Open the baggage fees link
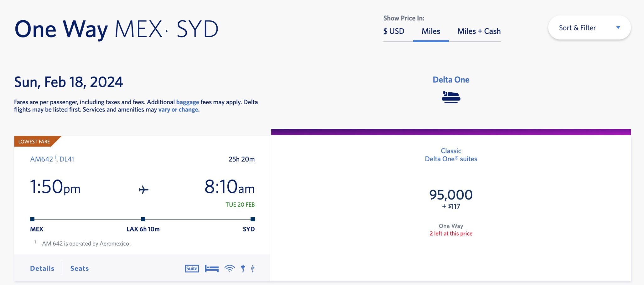The height and width of the screenshot is (285, 644). 187,102
